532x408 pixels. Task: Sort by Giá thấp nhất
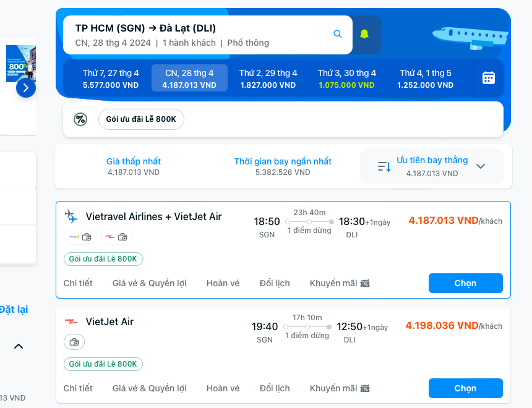(x=132, y=166)
